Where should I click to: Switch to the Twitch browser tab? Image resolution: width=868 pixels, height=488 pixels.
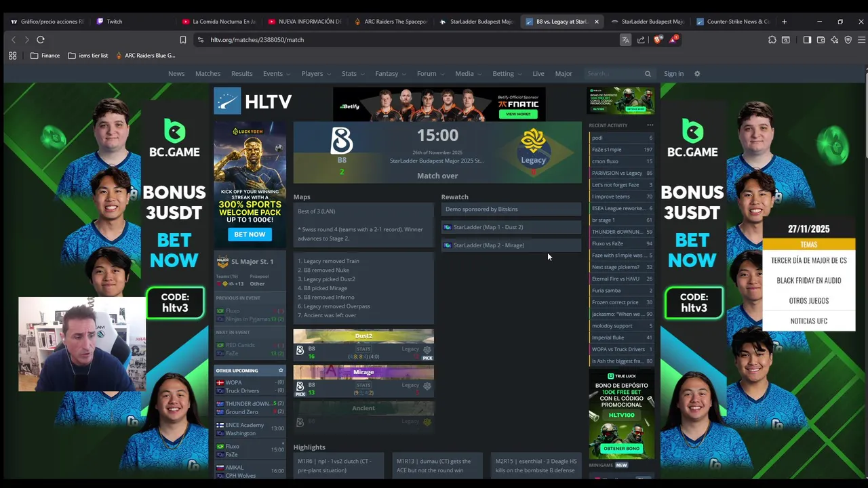click(132, 22)
